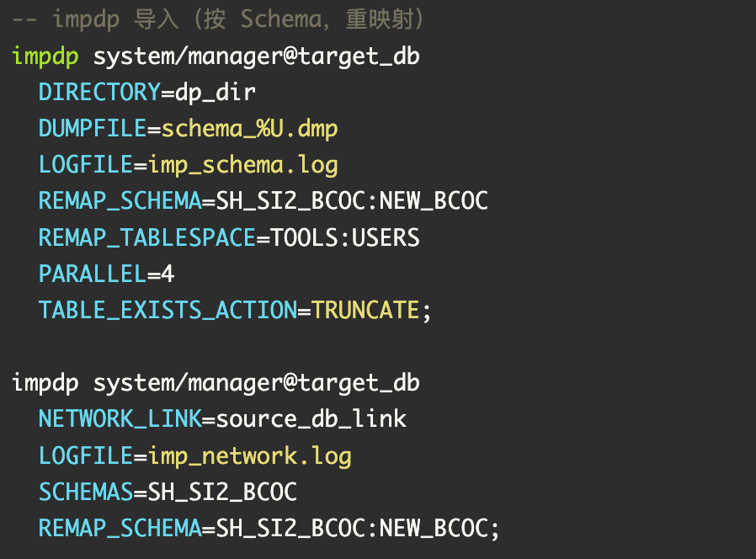Click the TABLE_EXISTS_ACTION keyword

168,310
